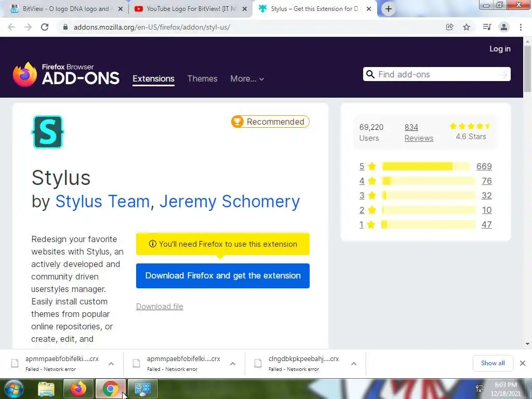532x399 pixels.
Task: Open 669 five-star review count
Action: (484, 166)
